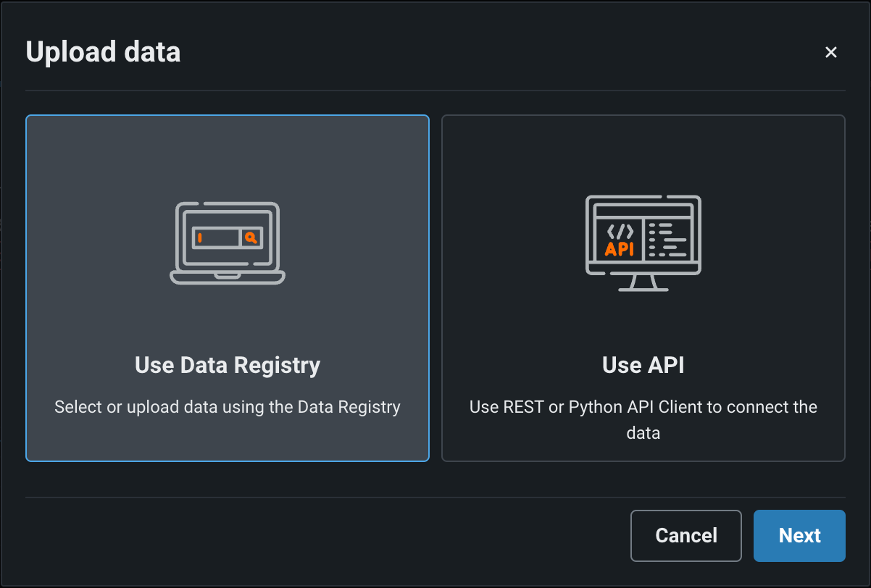The image size is (871, 588).
Task: Click the orange magnifier in the laptop icon
Action: 250,238
